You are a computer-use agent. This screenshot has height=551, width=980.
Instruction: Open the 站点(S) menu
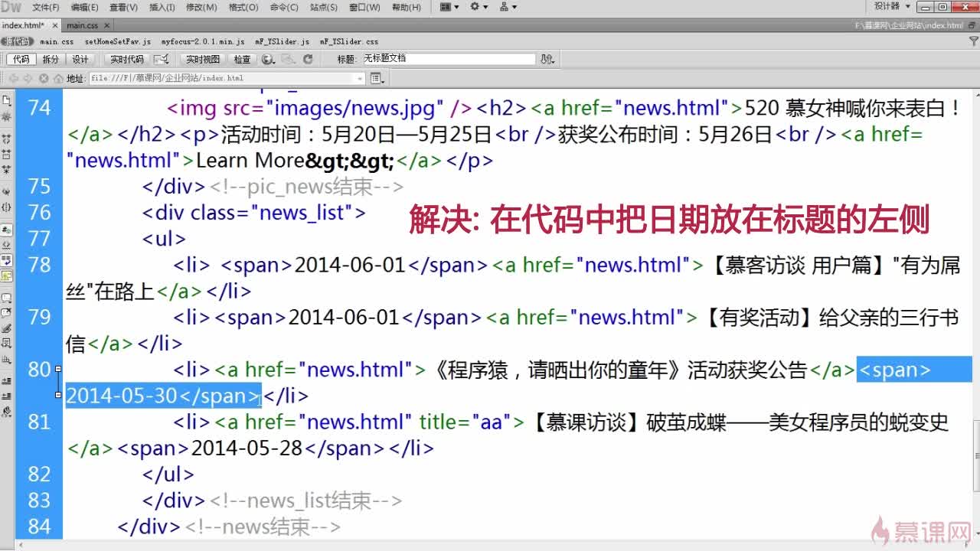pos(323,7)
